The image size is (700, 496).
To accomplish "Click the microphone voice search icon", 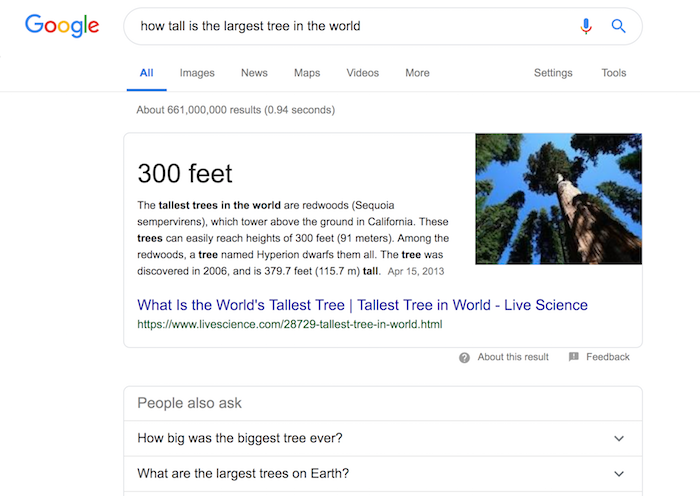I will pos(586,26).
